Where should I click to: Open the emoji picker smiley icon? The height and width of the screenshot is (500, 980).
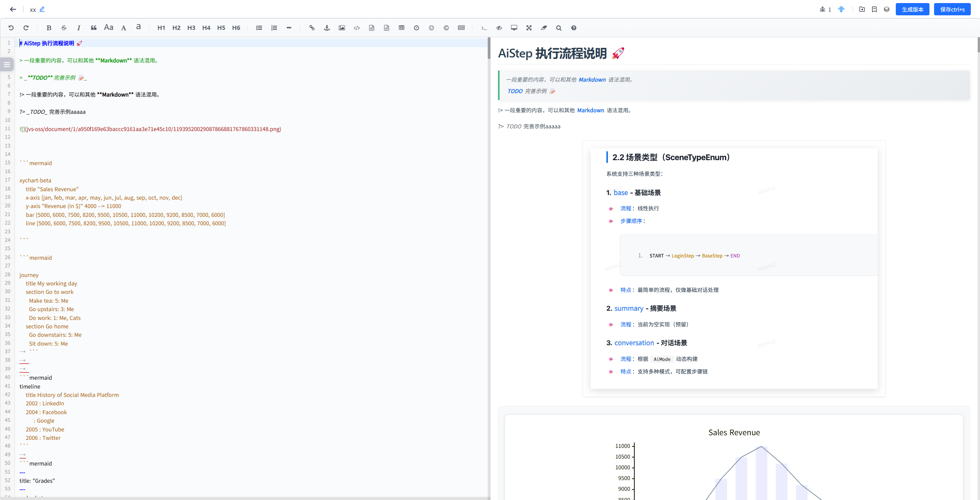click(x=431, y=28)
